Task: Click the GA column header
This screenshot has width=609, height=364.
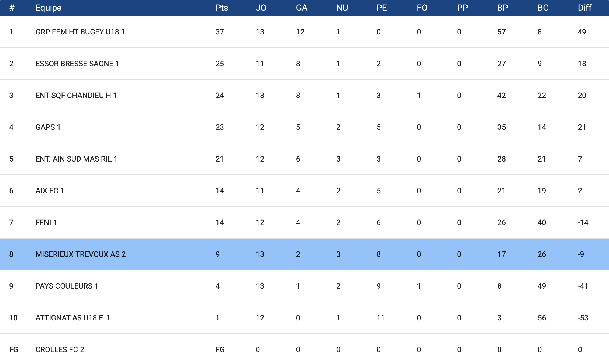Action: (302, 8)
